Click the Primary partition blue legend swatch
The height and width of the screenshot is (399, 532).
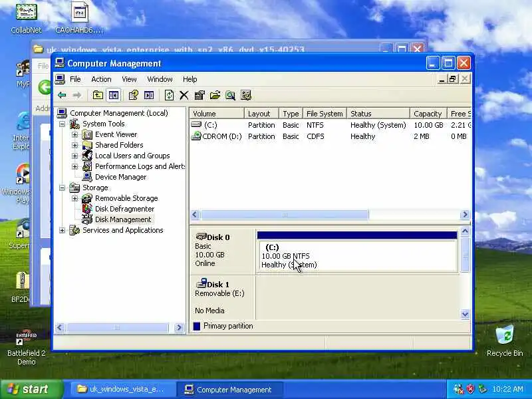pos(196,326)
